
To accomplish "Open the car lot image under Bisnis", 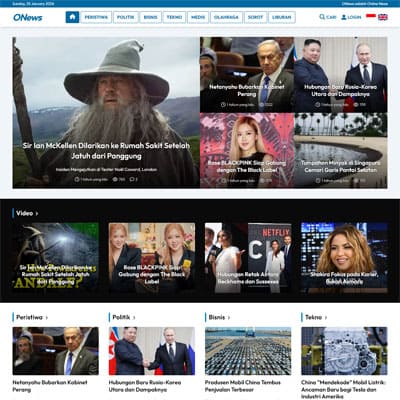I will coord(248,351).
